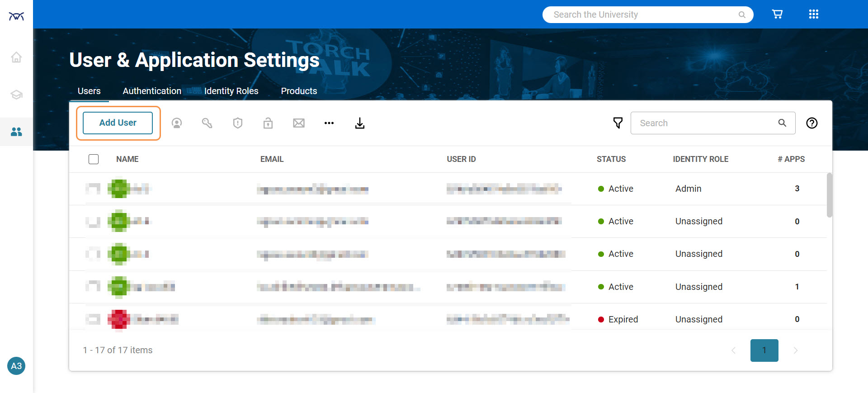Click the Add User button
The image size is (868, 393).
[118, 123]
